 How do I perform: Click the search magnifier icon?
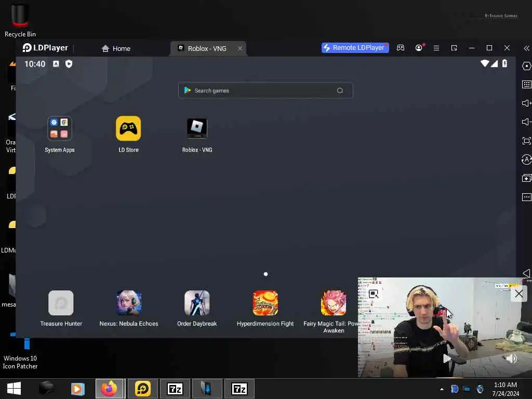point(340,90)
